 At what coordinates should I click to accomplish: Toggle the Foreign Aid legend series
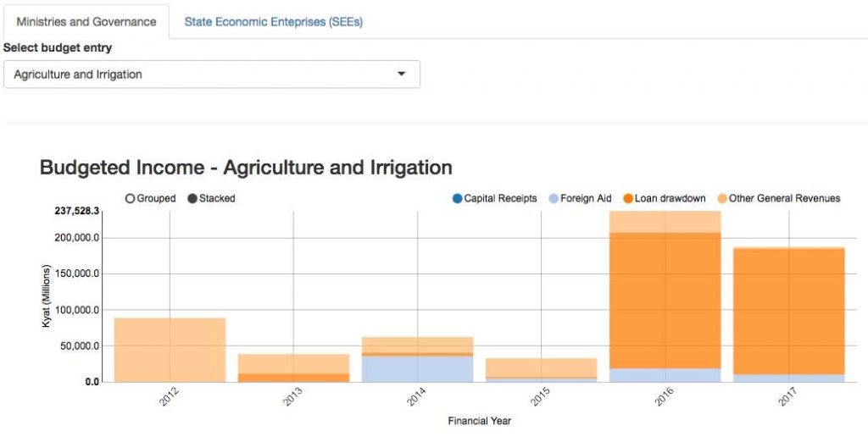[580, 198]
